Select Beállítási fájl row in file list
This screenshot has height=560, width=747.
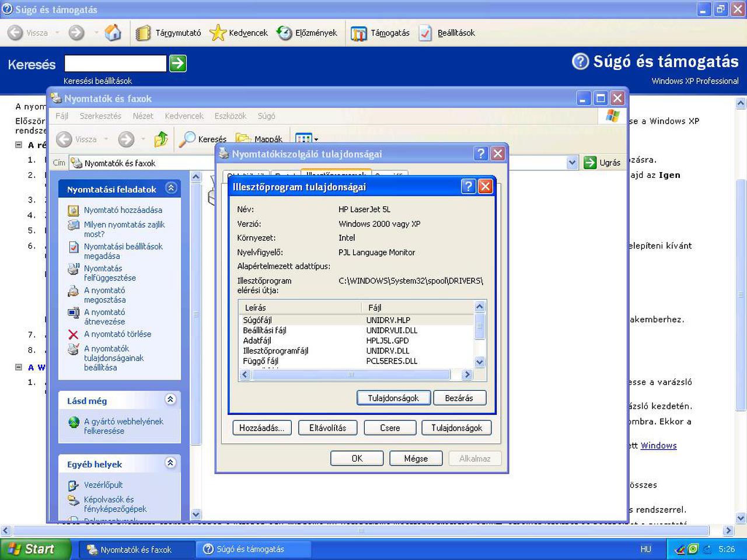pos(357,330)
